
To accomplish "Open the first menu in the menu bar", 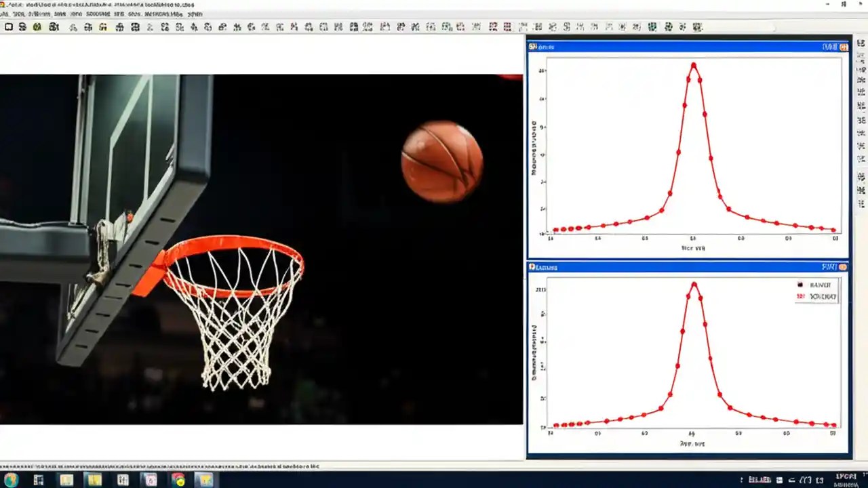I will (x=5, y=13).
